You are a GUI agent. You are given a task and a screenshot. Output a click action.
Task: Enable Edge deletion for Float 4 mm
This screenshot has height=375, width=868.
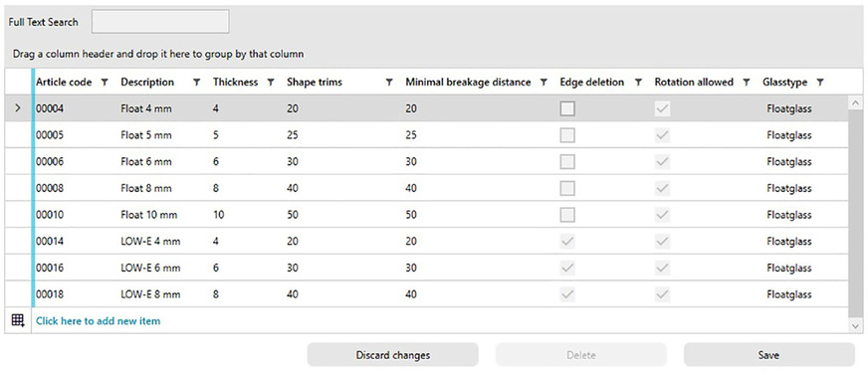[x=566, y=109]
